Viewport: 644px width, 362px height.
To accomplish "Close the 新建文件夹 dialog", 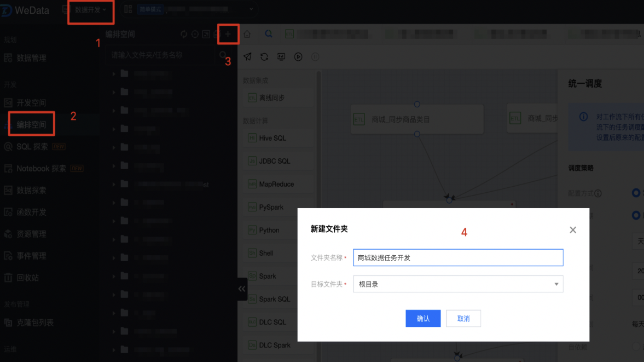I will (x=573, y=230).
